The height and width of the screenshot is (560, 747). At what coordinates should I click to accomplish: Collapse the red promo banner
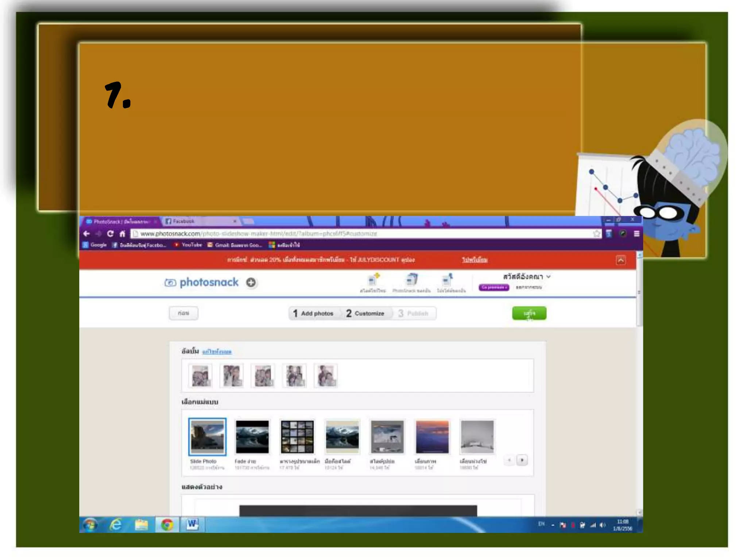621,260
